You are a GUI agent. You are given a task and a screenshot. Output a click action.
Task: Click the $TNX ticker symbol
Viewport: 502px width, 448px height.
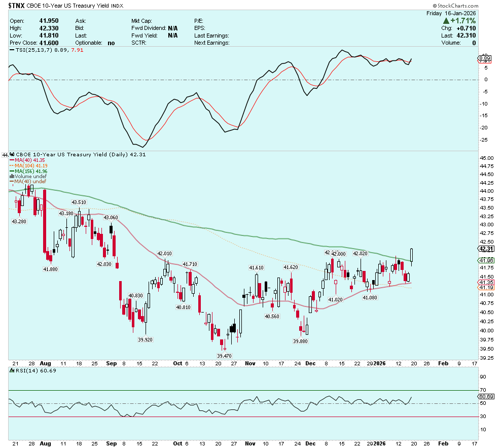coord(16,6)
